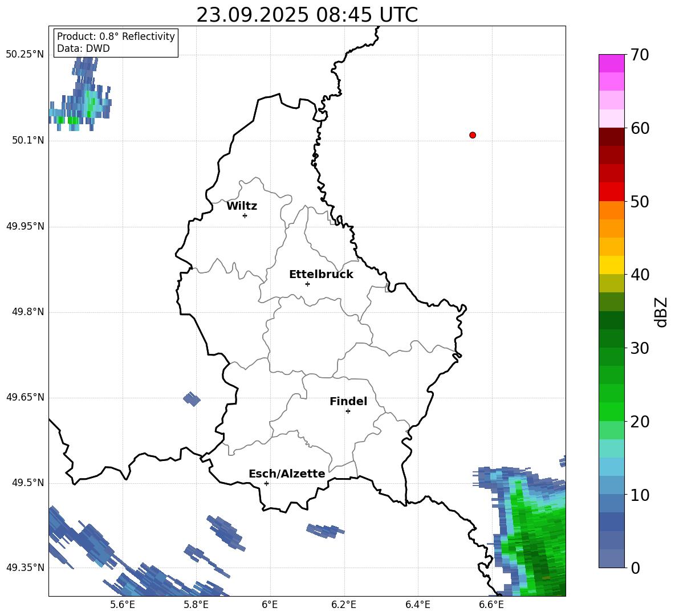Screen dimensions: 675x616
Task: Click the 6.6°E longitude label
Action: pos(491,605)
